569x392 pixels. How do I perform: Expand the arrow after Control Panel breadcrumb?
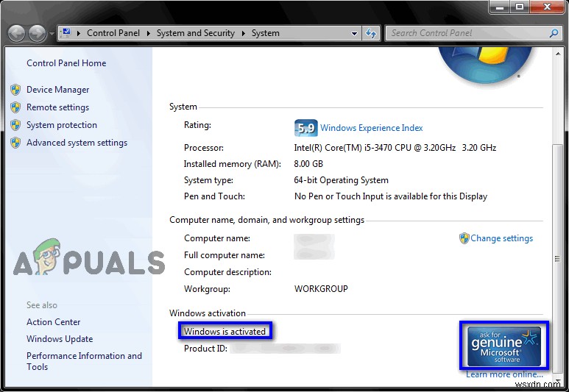149,33
